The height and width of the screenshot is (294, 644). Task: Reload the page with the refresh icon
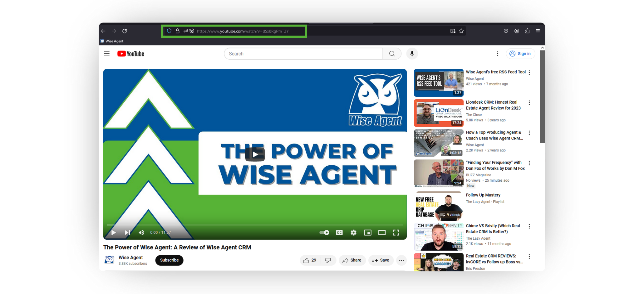pyautogui.click(x=125, y=31)
